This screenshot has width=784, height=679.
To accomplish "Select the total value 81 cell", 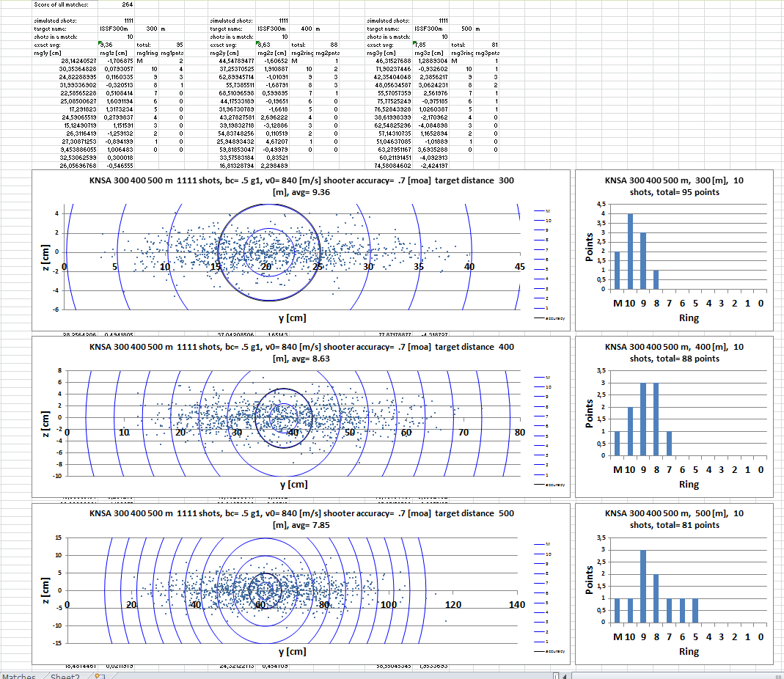I will 486,45.
